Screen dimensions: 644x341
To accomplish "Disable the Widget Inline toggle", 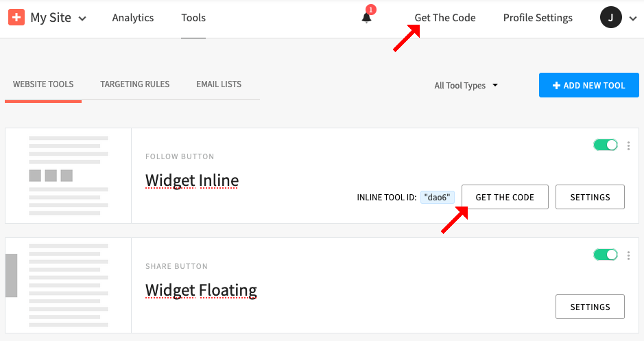I will [x=606, y=145].
